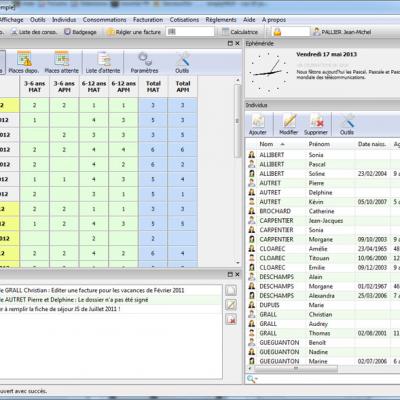The image size is (400, 400).
Task: Click the edit note pencil icon
Action: point(231,304)
